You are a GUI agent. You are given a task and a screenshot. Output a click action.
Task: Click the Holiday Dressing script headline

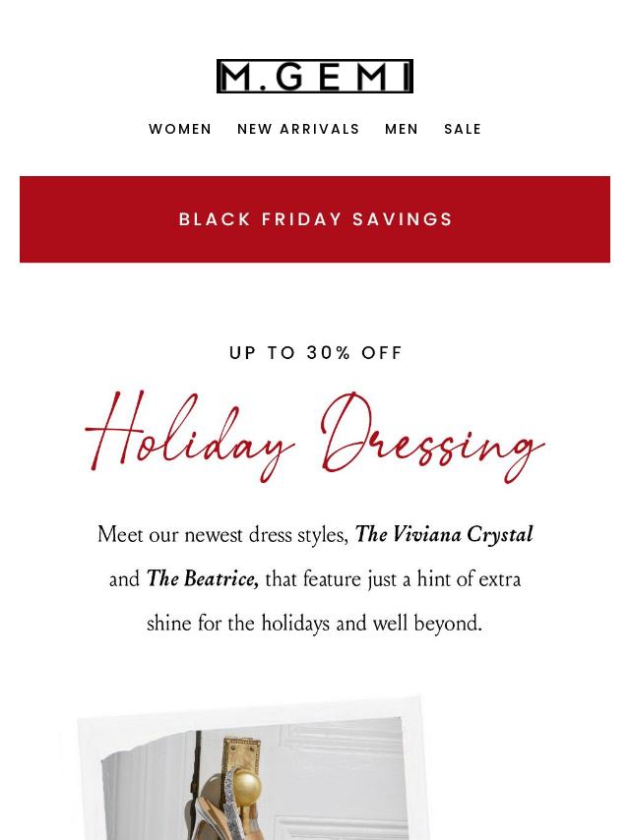[x=315, y=437]
